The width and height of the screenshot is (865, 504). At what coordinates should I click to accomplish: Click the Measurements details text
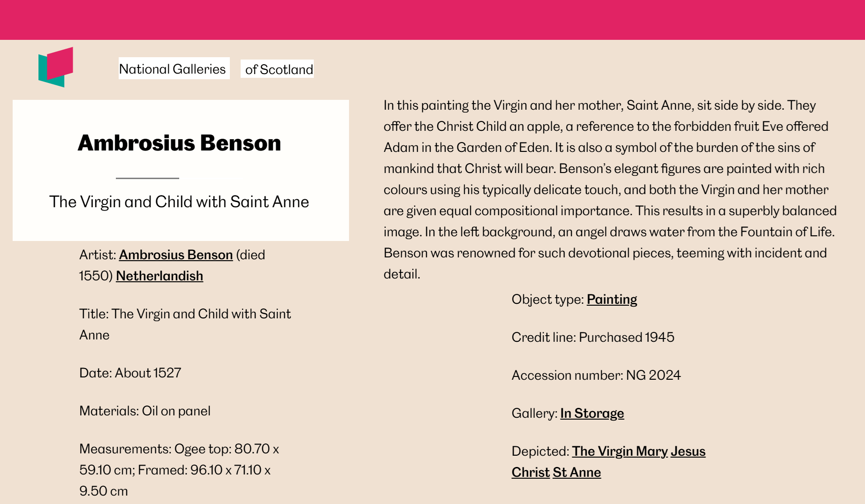[x=179, y=470]
